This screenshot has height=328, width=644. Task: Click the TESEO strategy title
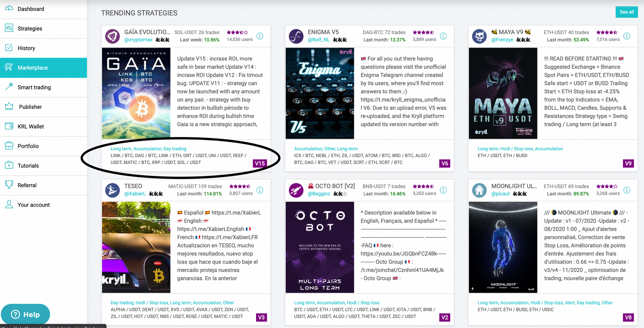coord(133,186)
